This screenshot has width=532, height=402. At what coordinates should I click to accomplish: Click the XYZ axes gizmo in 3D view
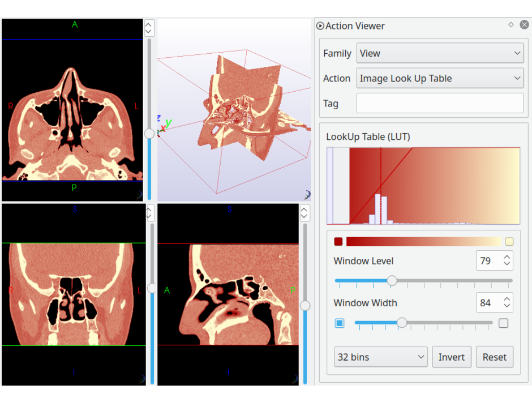click(x=164, y=125)
